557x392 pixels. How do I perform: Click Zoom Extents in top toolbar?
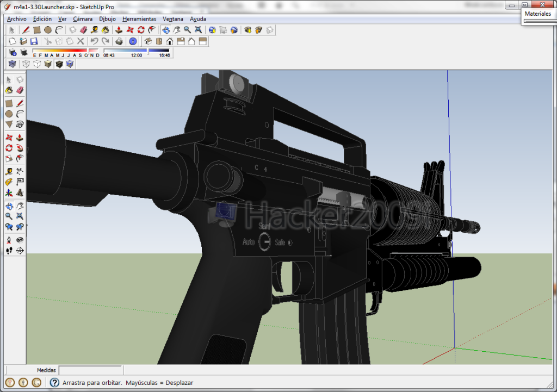pos(199,30)
